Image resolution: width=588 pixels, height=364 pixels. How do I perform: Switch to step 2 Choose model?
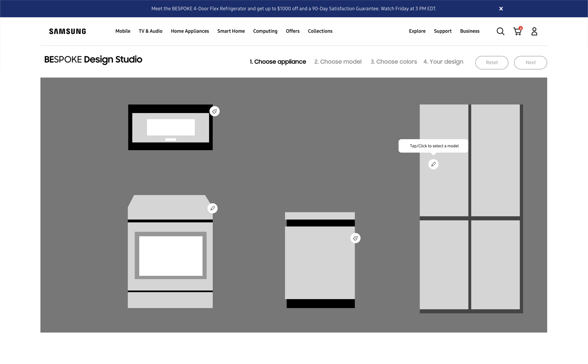click(338, 62)
